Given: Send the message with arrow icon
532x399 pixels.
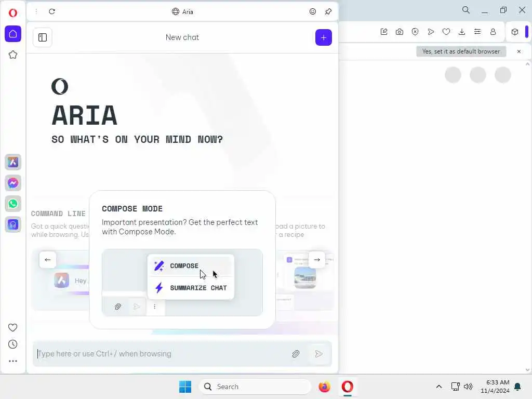Looking at the screenshot, I should point(318,354).
